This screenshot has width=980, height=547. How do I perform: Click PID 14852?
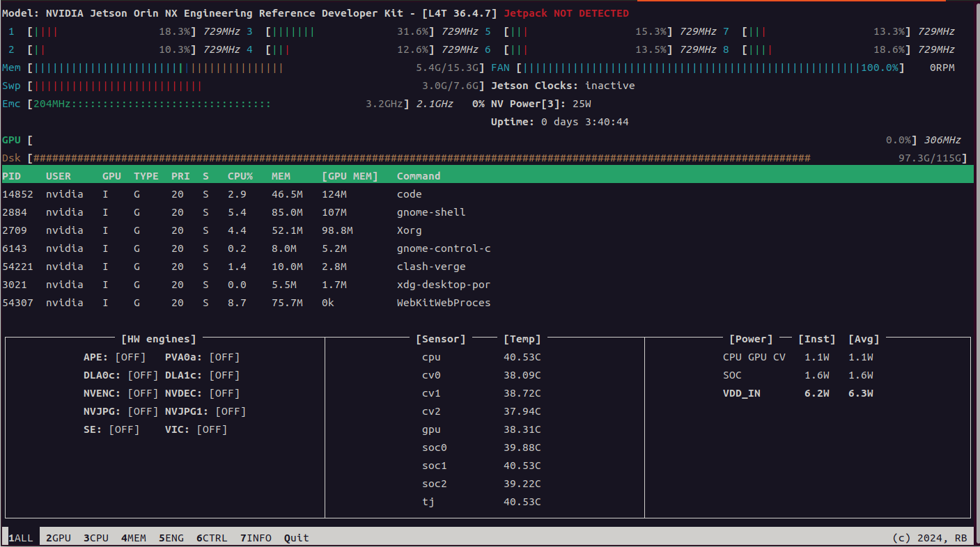[18, 194]
